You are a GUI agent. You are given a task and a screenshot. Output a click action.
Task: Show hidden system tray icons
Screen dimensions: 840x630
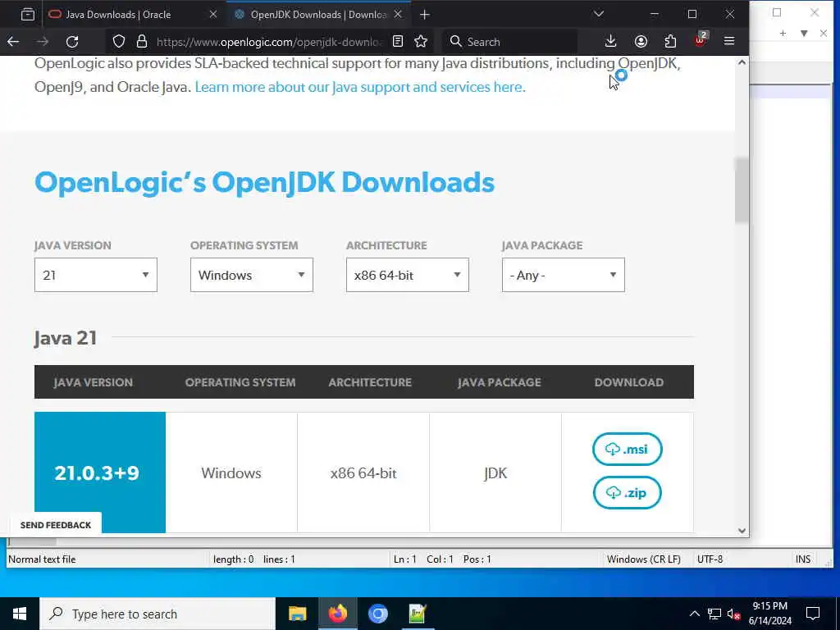click(x=694, y=614)
